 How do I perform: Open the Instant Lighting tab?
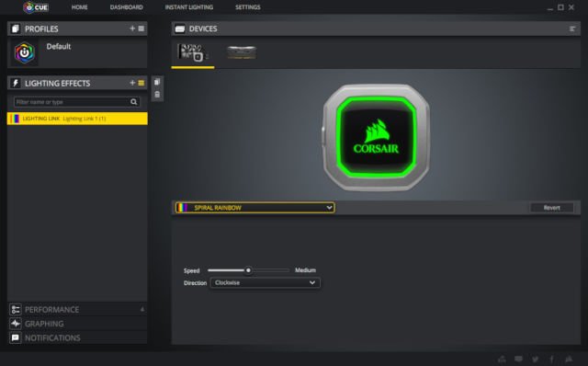(x=189, y=7)
